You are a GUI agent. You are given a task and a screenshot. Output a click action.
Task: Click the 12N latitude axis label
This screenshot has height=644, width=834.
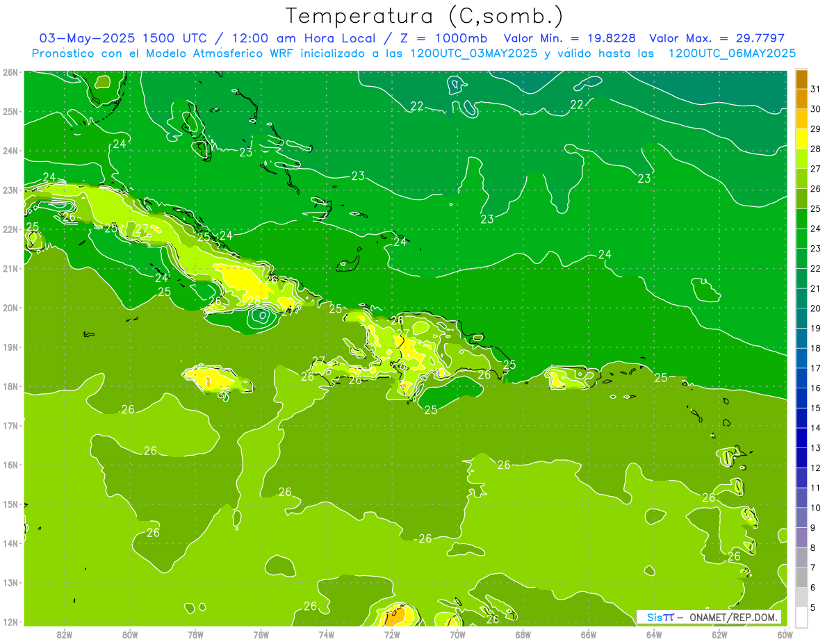[x=10, y=622]
